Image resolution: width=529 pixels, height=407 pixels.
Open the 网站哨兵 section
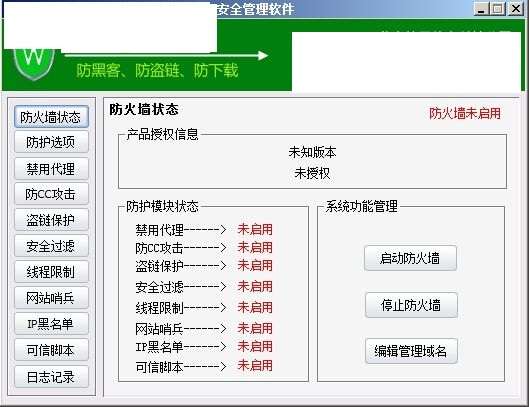tap(51, 298)
